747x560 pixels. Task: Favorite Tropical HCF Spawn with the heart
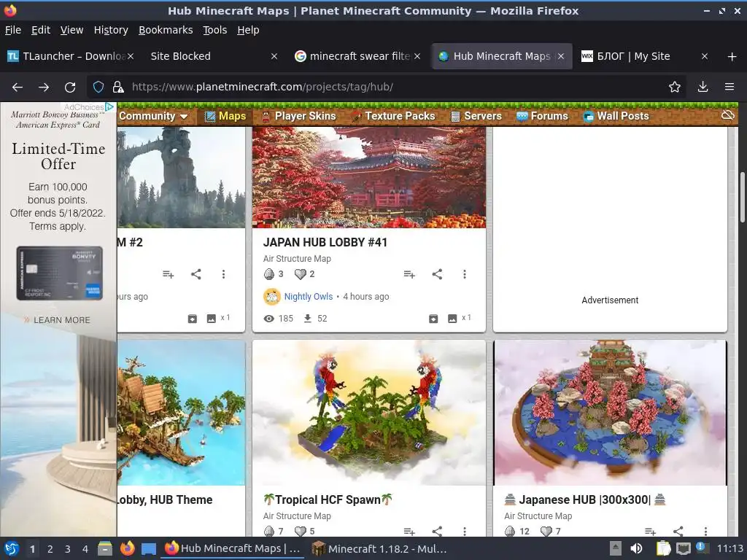tap(300, 531)
